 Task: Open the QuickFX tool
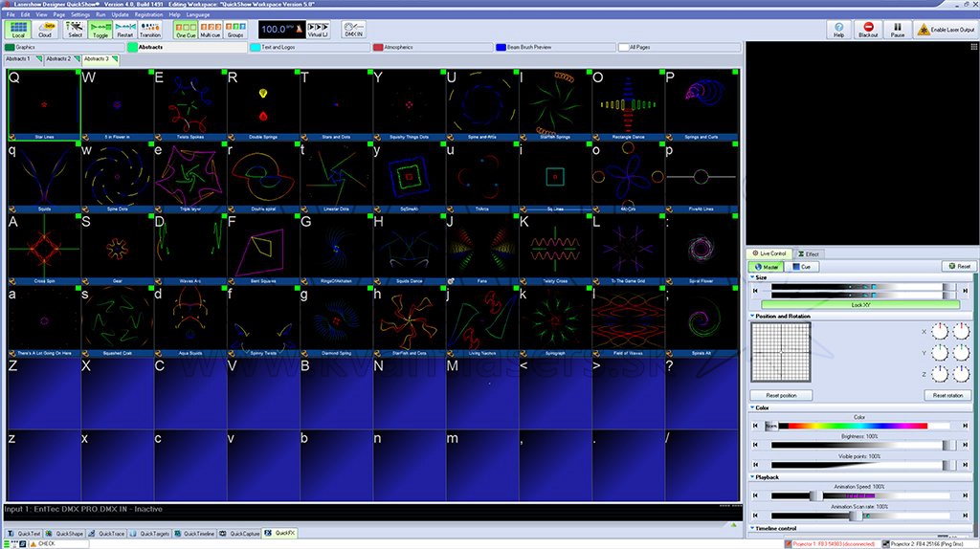(x=279, y=534)
